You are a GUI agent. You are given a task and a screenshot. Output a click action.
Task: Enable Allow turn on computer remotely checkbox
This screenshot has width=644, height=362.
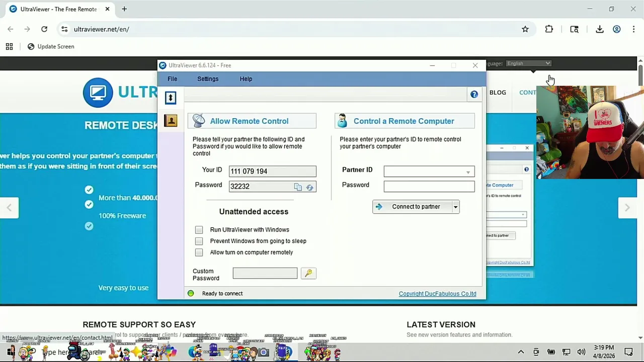point(199,252)
